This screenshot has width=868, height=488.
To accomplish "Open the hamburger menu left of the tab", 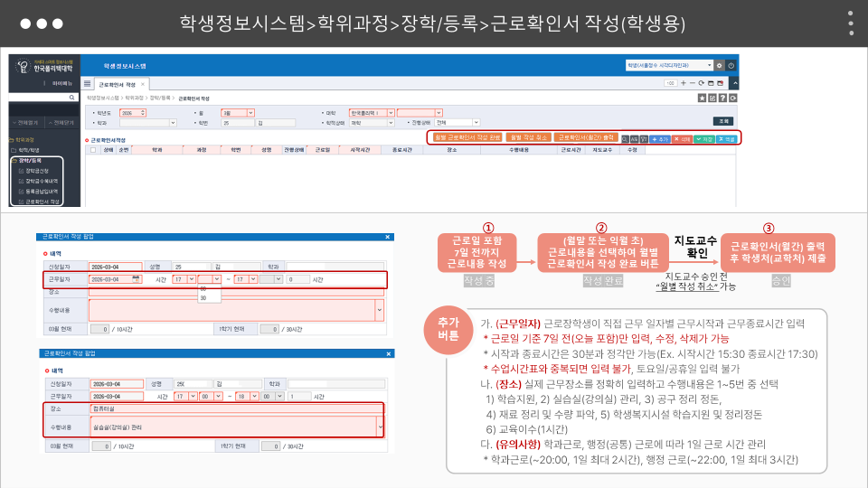I will 88,82.
